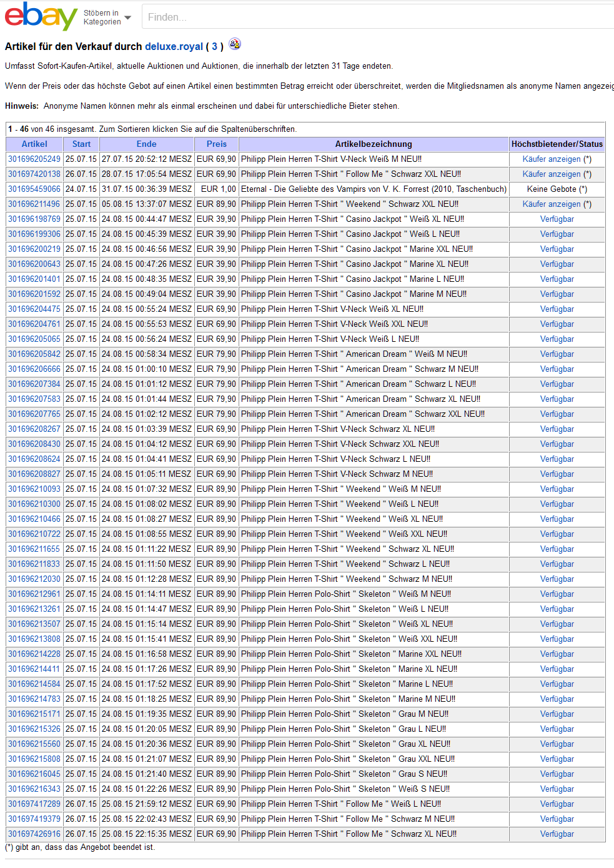
Task: Sort listings by Preis column header
Action: tap(217, 144)
